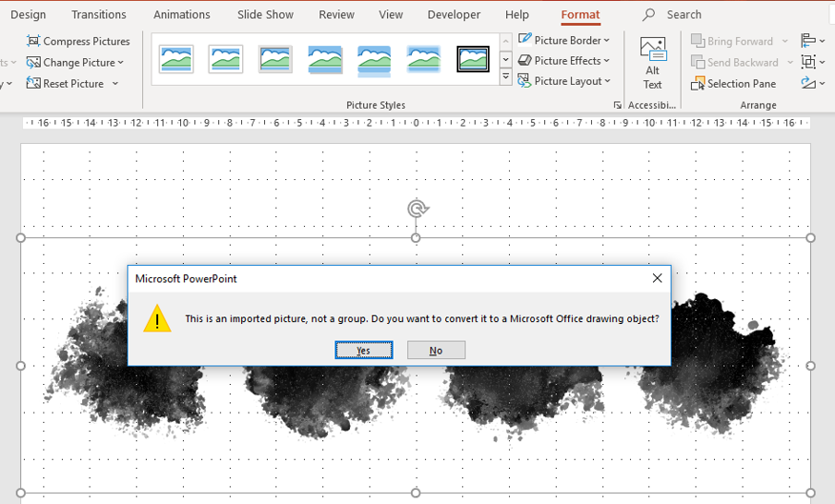Open Align objects menu
Image resolution: width=835 pixels, height=504 pixels.
pyautogui.click(x=813, y=41)
